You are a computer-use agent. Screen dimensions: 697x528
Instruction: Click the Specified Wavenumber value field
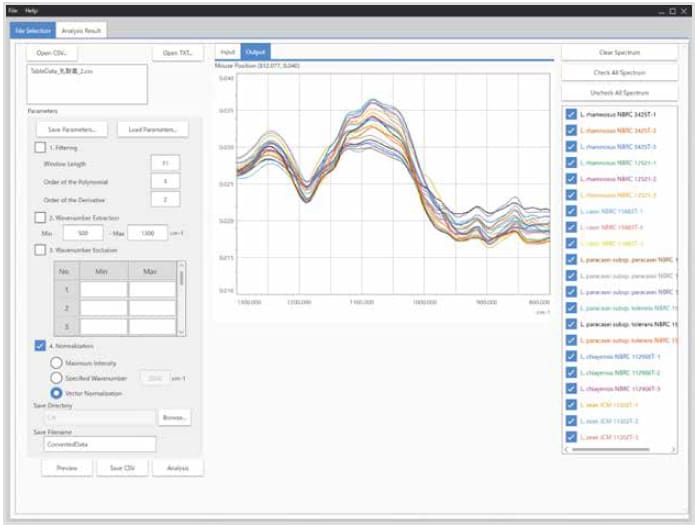click(155, 378)
